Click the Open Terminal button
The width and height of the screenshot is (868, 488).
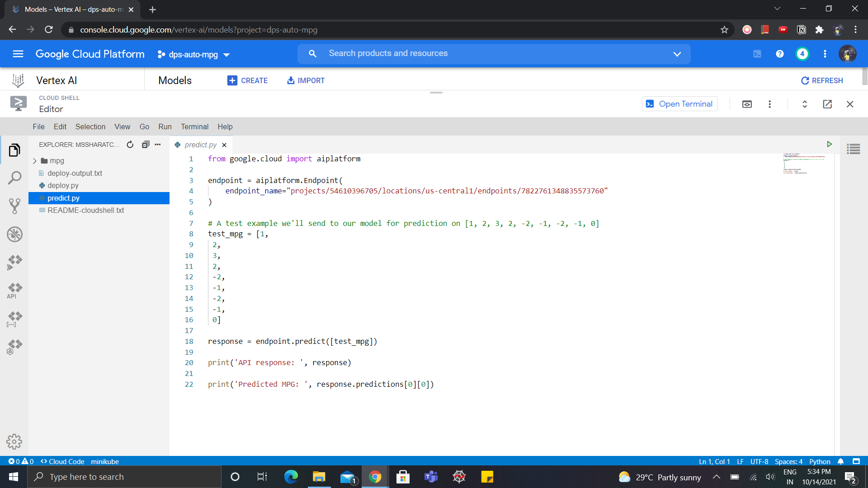[x=679, y=103]
